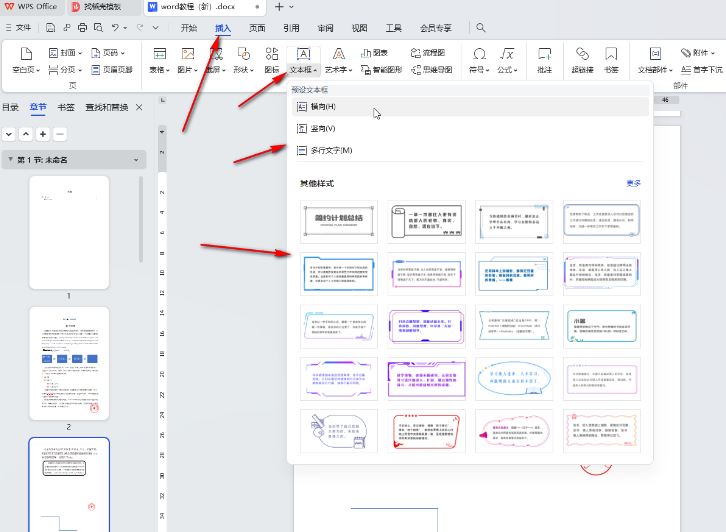
Task: Click the 首字下沉 drop cap button
Action: [701, 69]
